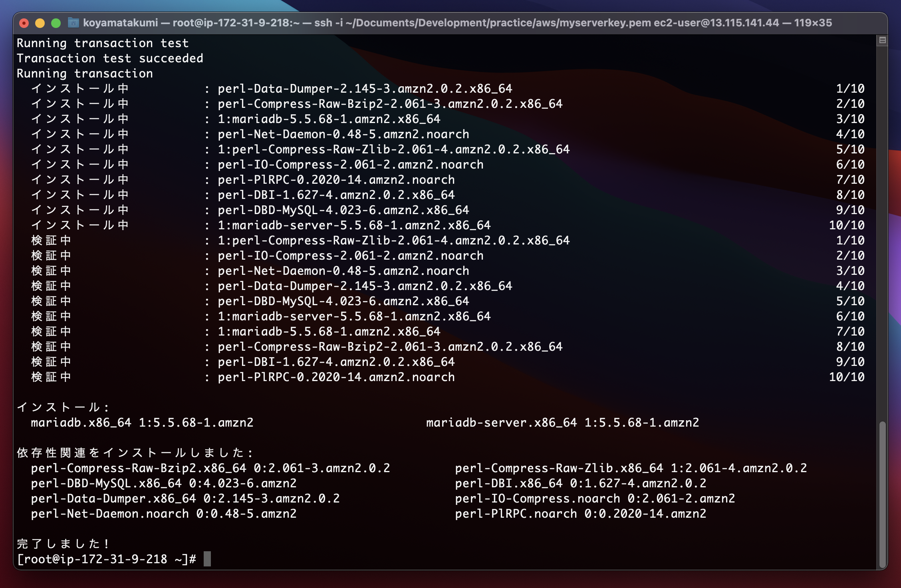The height and width of the screenshot is (588, 901).
Task: Click the block cursor at the shell prompt
Action: point(207,559)
